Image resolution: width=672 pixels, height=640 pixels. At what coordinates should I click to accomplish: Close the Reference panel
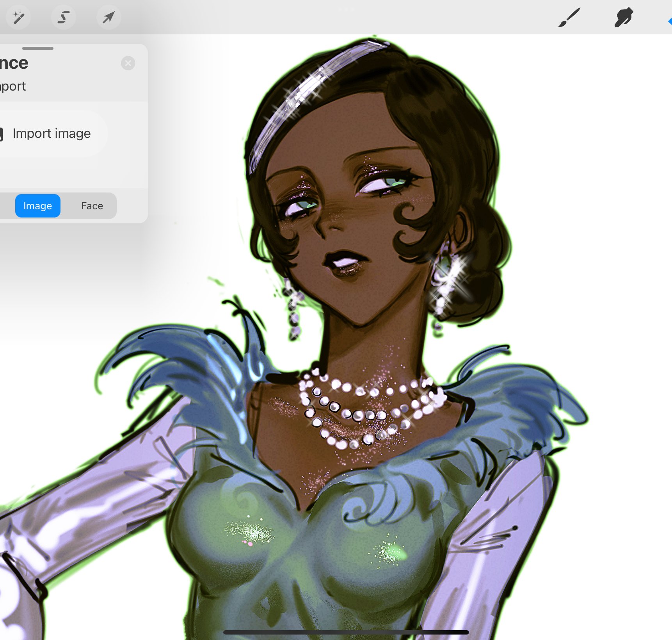pos(128,63)
